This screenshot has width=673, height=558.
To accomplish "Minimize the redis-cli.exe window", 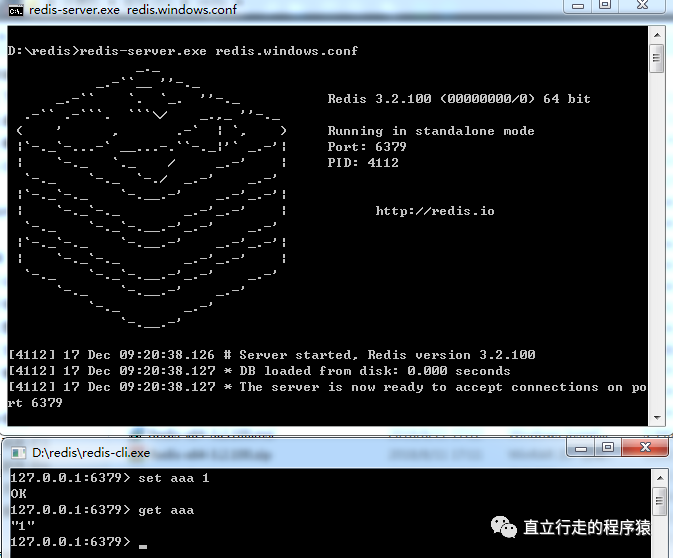I will tap(581, 449).
